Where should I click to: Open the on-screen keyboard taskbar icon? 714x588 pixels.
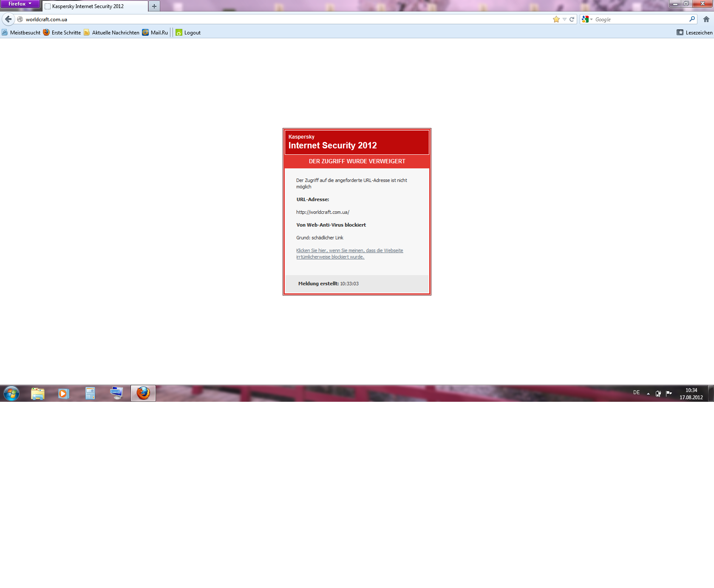click(x=116, y=393)
